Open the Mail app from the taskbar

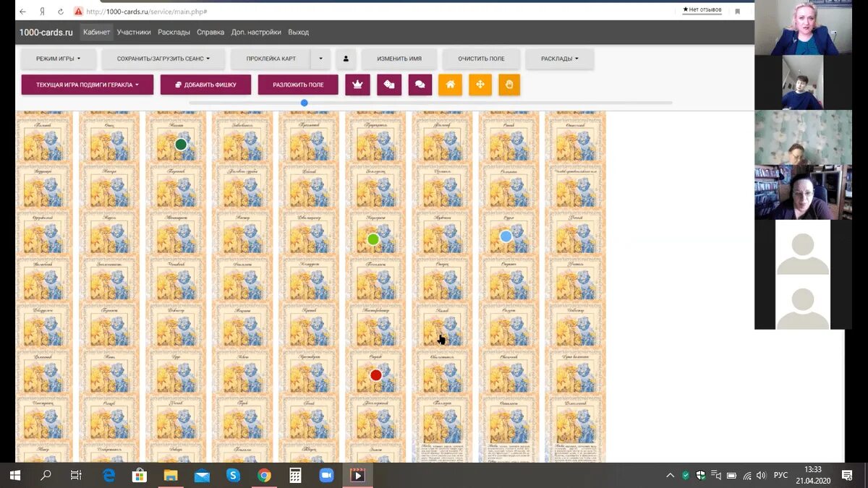click(x=202, y=475)
